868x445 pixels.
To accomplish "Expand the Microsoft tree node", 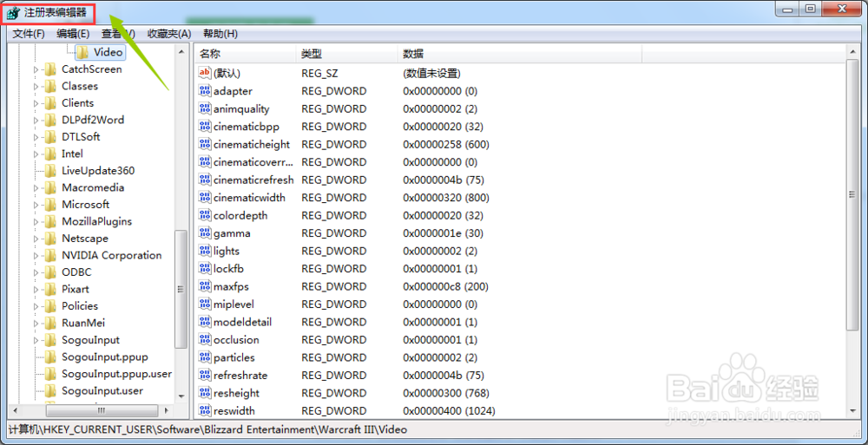I will (36, 205).
